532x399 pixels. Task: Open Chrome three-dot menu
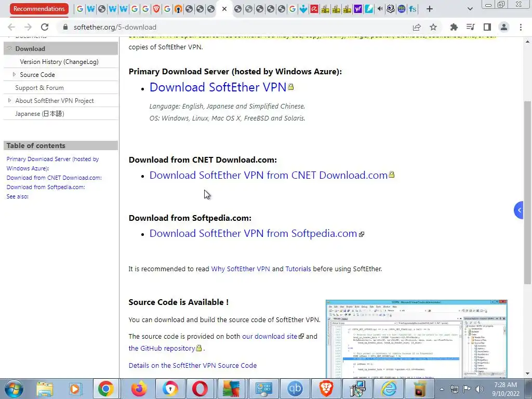point(521,27)
